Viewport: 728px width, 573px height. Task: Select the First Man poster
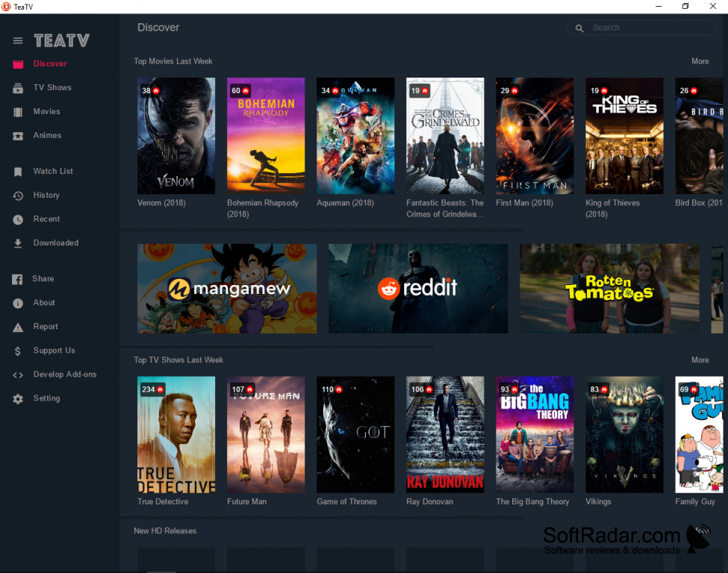(535, 136)
